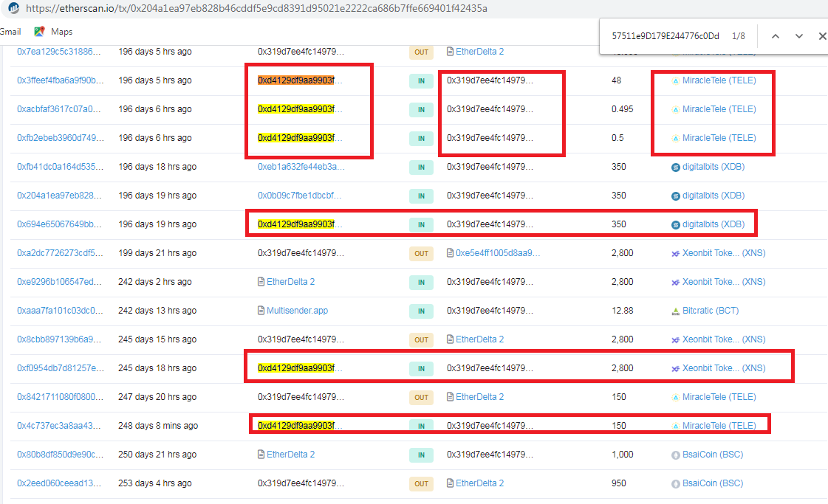The image size is (828, 504).
Task: Open Xeonbit Token (XNS) in 199 days row
Action: (723, 253)
